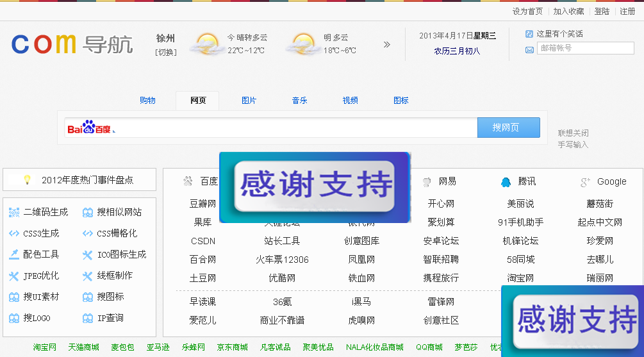Open the 携程旅行 link

click(x=441, y=278)
